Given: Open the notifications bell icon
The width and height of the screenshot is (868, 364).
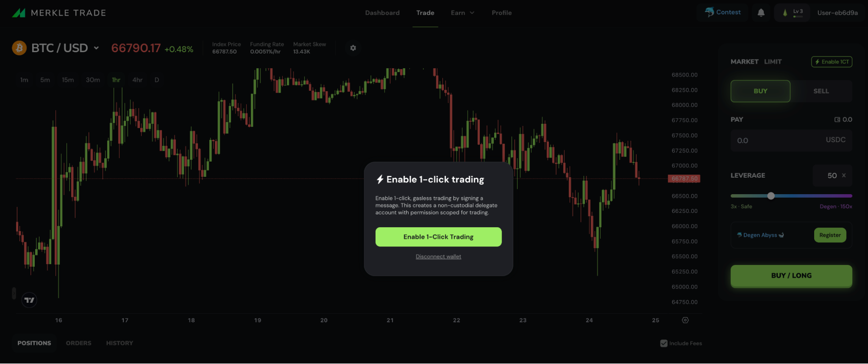Looking at the screenshot, I should [x=761, y=13].
